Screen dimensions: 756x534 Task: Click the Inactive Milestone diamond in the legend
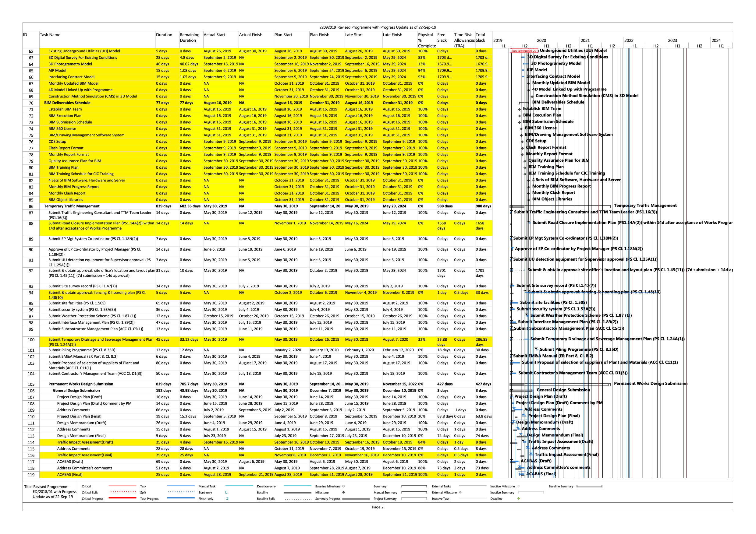[x=518, y=486]
